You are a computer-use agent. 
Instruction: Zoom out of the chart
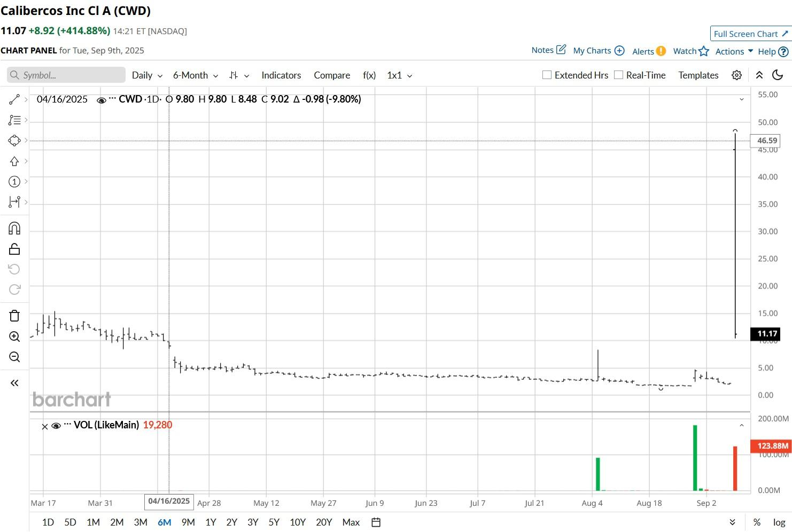pyautogui.click(x=14, y=357)
